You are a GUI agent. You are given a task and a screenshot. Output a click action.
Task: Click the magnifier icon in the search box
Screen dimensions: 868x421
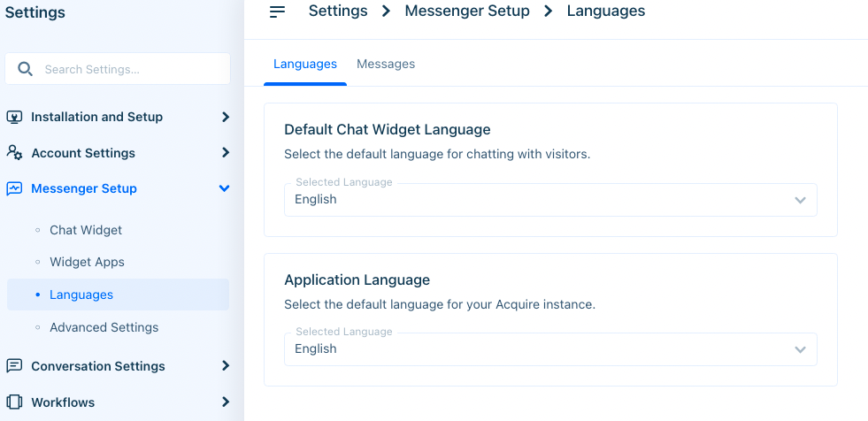pos(25,69)
